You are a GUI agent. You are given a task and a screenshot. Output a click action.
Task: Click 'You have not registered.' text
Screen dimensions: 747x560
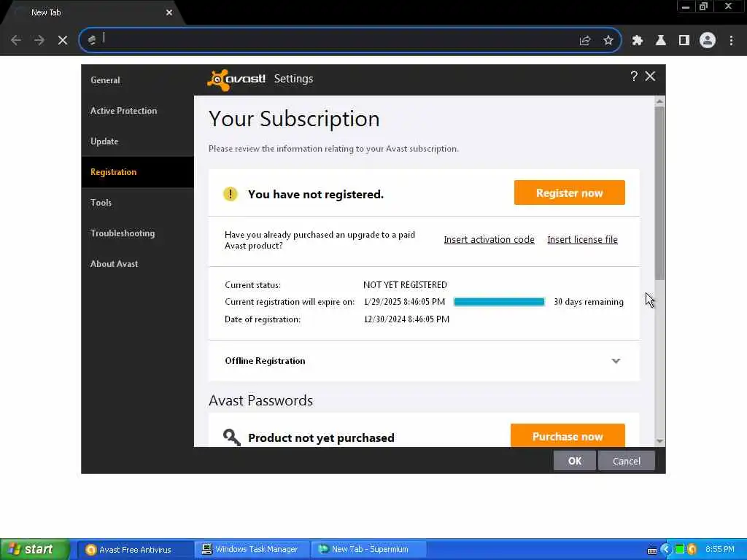pyautogui.click(x=315, y=194)
